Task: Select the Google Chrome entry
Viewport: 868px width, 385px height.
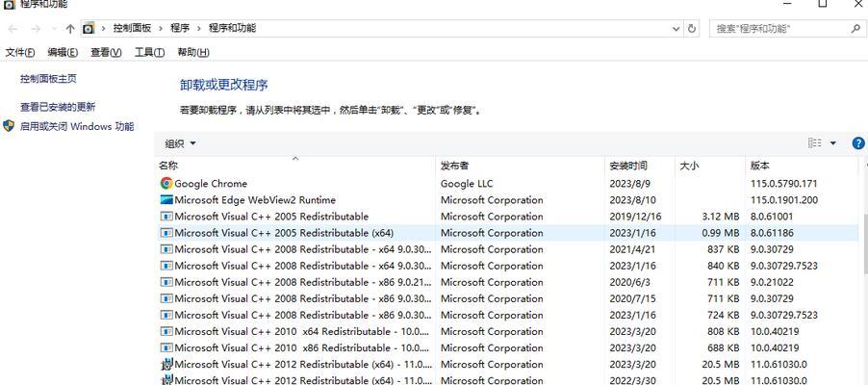Action: pyautogui.click(x=508, y=184)
